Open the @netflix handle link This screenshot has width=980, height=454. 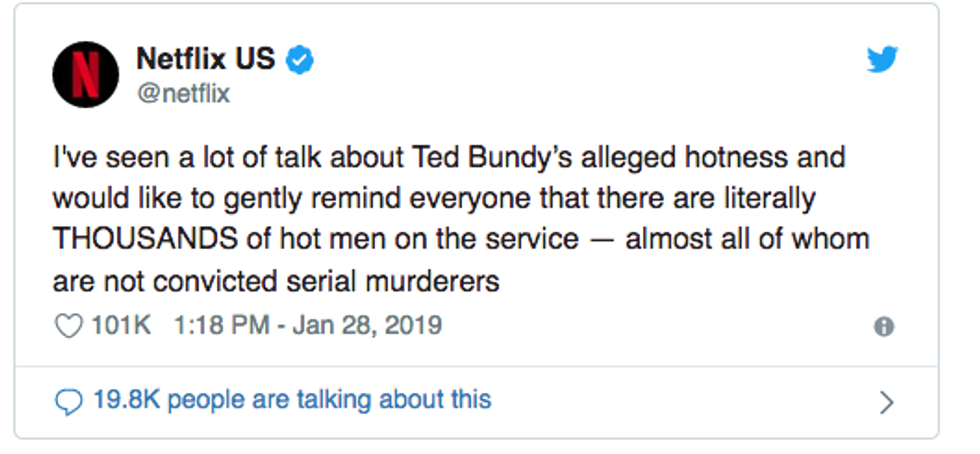pos(183,94)
